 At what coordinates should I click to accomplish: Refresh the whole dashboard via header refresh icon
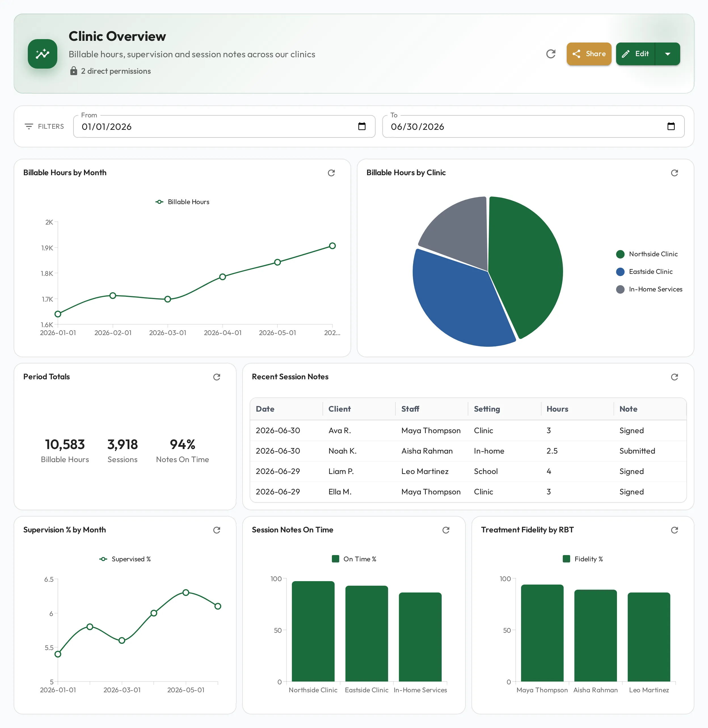pos(551,54)
